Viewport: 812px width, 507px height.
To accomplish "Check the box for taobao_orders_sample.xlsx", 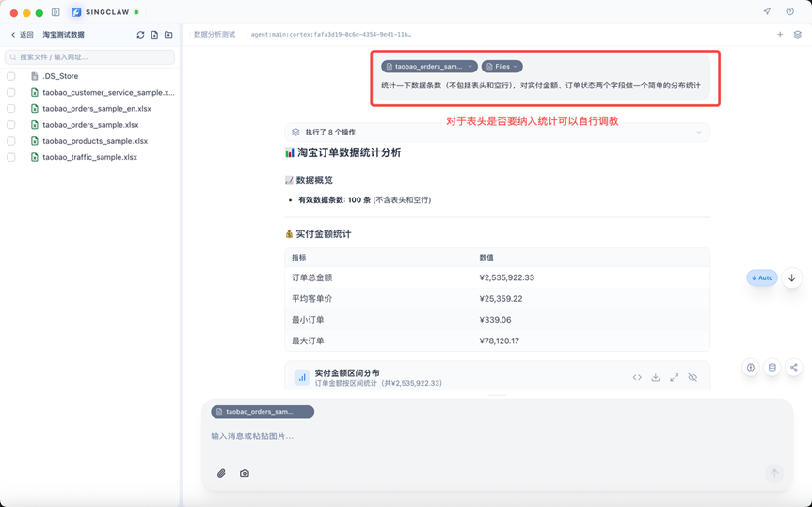I will [x=11, y=125].
